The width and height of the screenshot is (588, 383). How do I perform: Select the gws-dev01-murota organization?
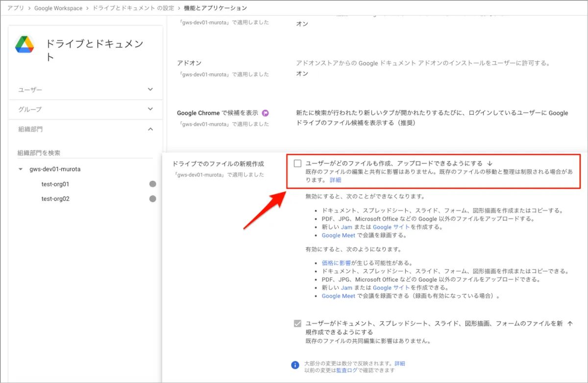(55, 169)
